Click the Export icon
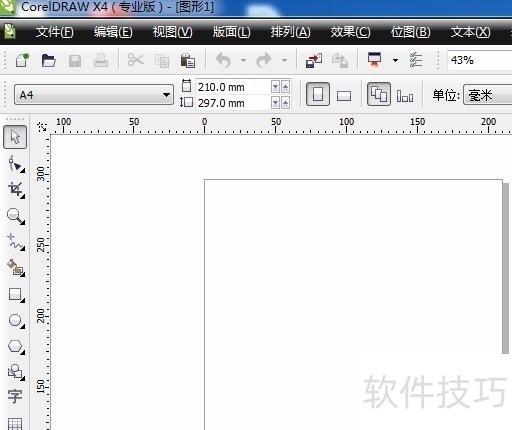The image size is (512, 430). pyautogui.click(x=340, y=61)
